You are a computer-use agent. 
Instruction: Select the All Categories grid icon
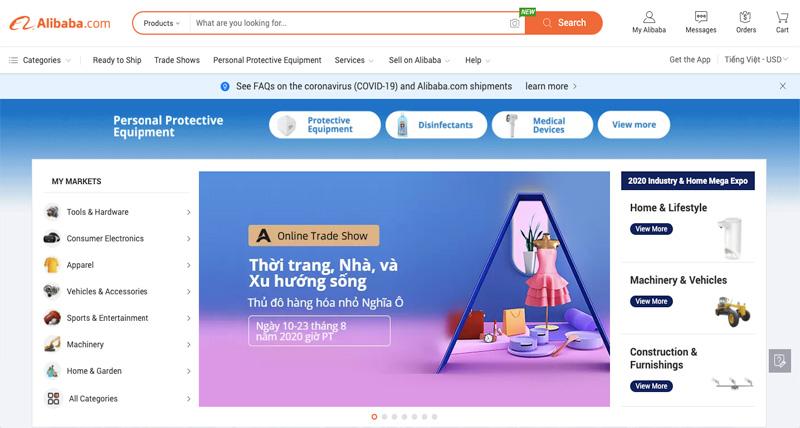[54, 398]
